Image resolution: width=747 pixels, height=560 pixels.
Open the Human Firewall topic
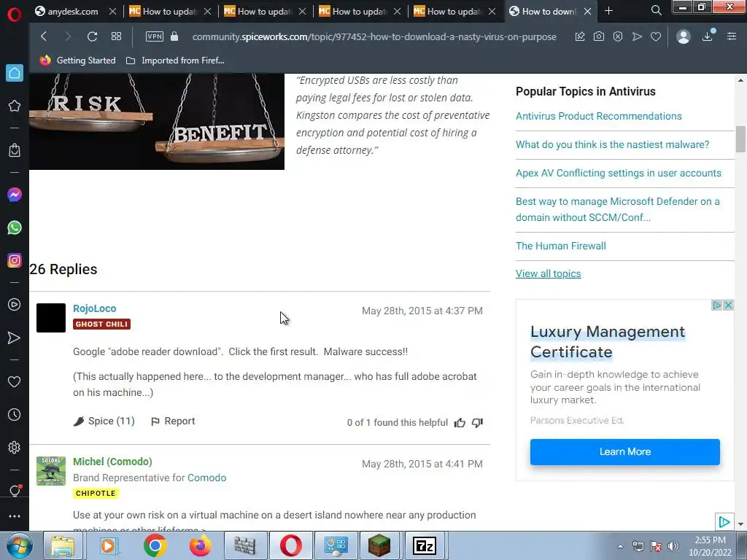click(x=561, y=246)
